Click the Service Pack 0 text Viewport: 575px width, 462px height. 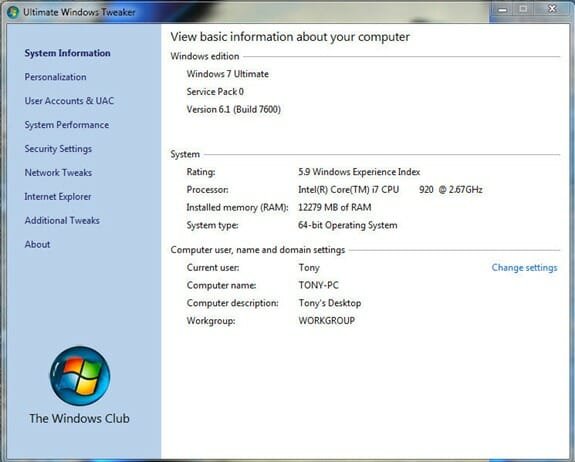(x=215, y=92)
